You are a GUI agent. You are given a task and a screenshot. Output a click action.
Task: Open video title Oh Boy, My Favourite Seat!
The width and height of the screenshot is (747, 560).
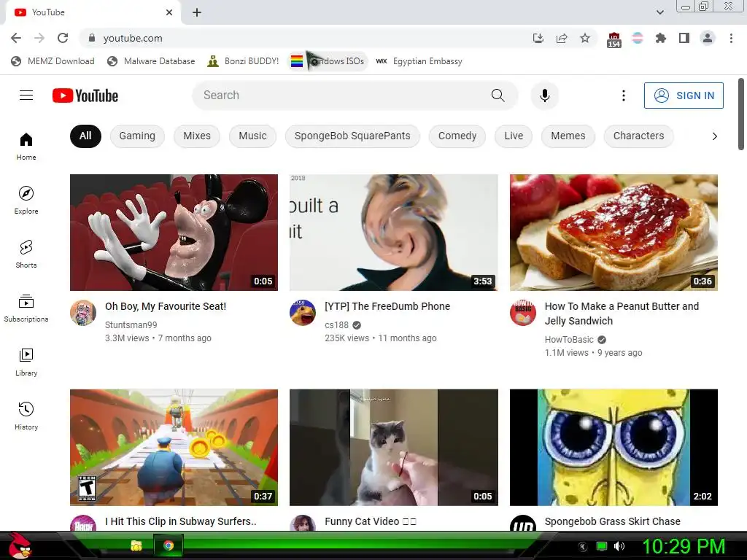tap(166, 306)
